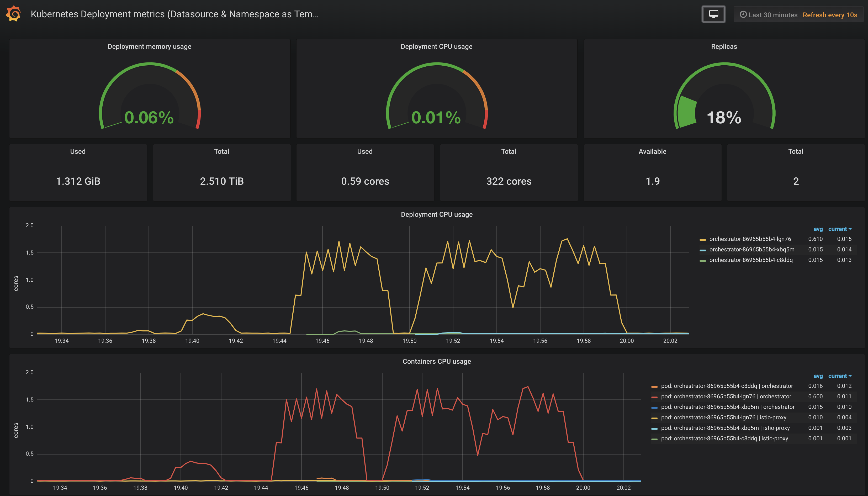Click the 322 cores Total stat panel
868x496 pixels.
coord(509,181)
